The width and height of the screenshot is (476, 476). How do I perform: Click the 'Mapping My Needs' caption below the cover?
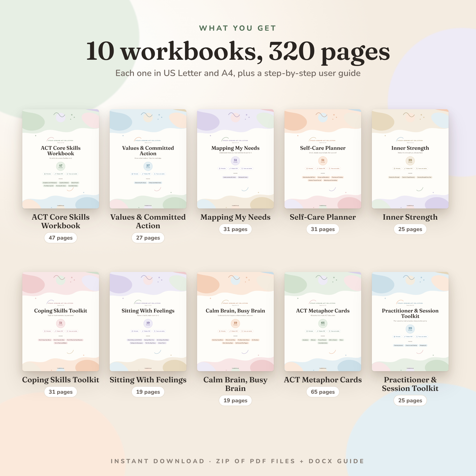(x=235, y=217)
